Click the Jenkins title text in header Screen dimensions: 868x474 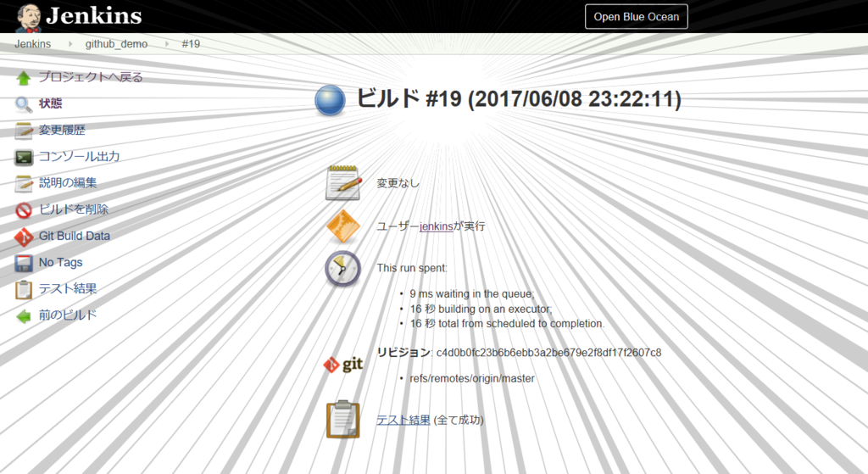point(93,16)
